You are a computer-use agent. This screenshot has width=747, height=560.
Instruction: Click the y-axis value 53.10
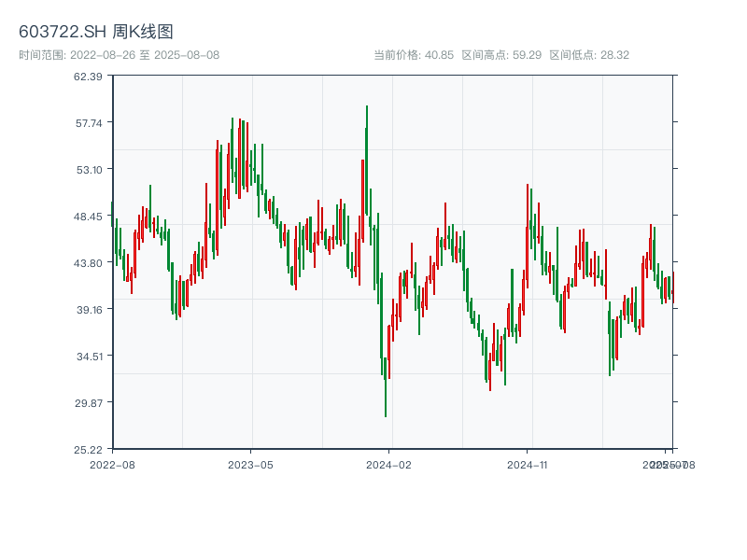90,170
